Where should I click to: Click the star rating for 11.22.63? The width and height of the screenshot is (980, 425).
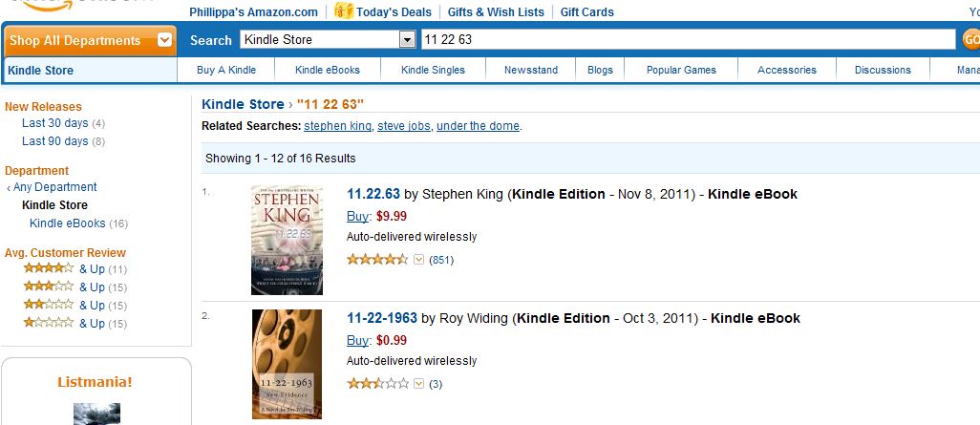(376, 259)
